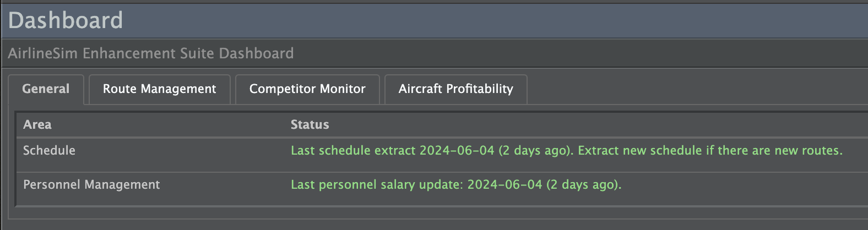
Task: Click the personnel salary update date 2024-06-04
Action: 504,185
